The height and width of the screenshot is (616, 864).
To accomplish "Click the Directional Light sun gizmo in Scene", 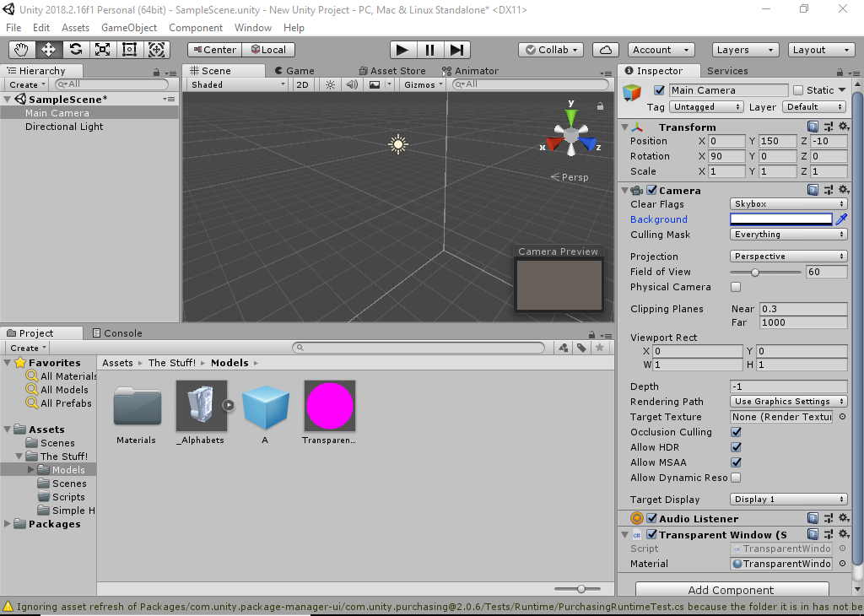I will click(398, 144).
